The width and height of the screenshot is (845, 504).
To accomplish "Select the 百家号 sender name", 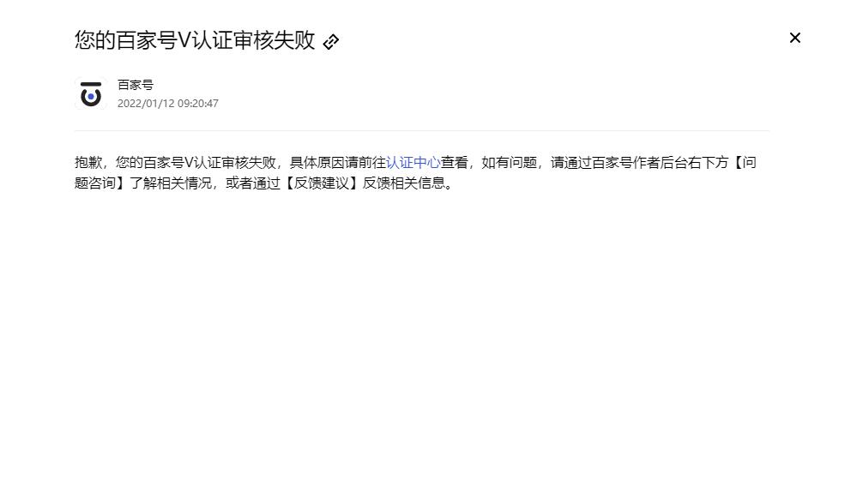I will point(136,85).
